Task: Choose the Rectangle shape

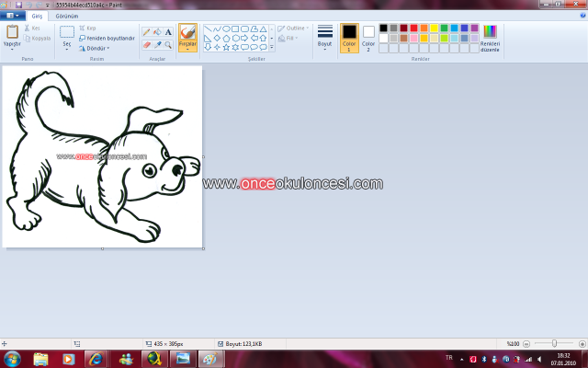Action: click(235, 29)
